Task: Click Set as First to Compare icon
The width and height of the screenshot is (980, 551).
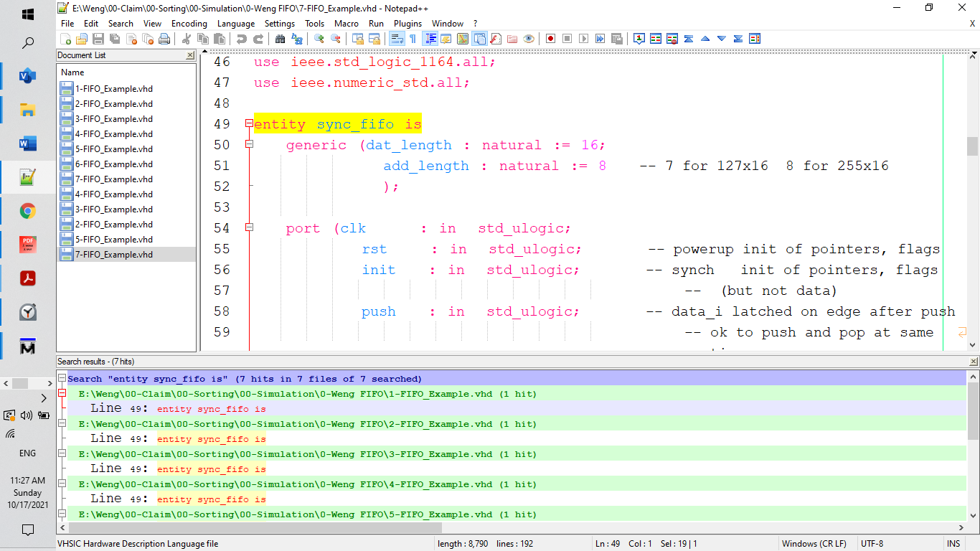Action: pyautogui.click(x=639, y=39)
